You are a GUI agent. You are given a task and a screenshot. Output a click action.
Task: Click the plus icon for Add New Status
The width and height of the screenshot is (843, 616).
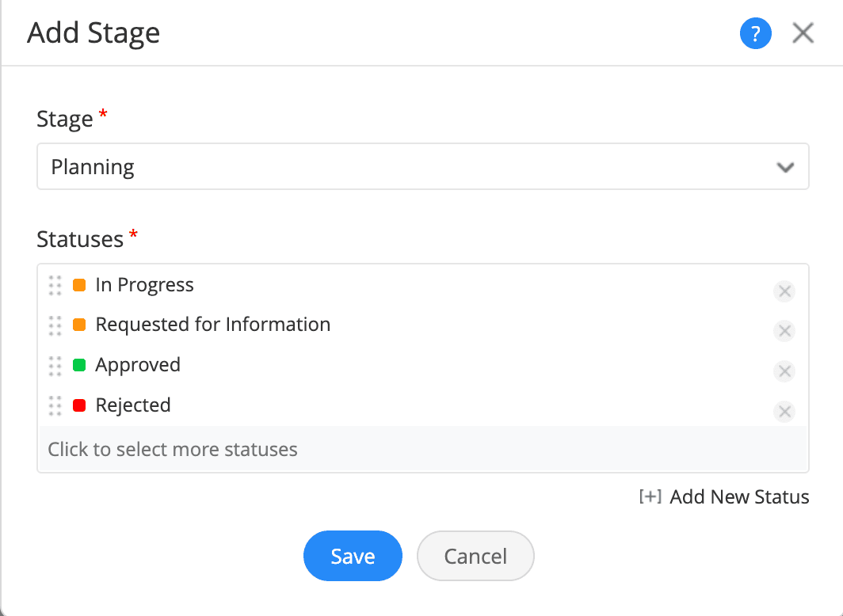(x=650, y=497)
